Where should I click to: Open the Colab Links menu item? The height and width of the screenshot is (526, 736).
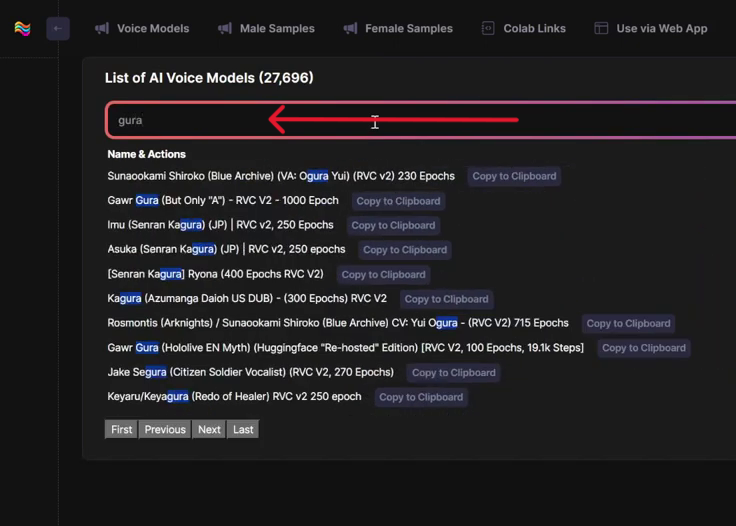(535, 29)
